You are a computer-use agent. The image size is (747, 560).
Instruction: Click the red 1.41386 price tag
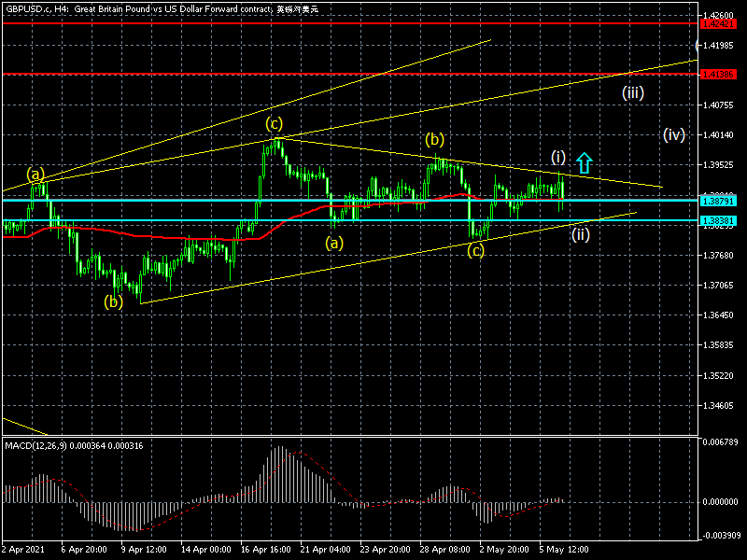718,75
